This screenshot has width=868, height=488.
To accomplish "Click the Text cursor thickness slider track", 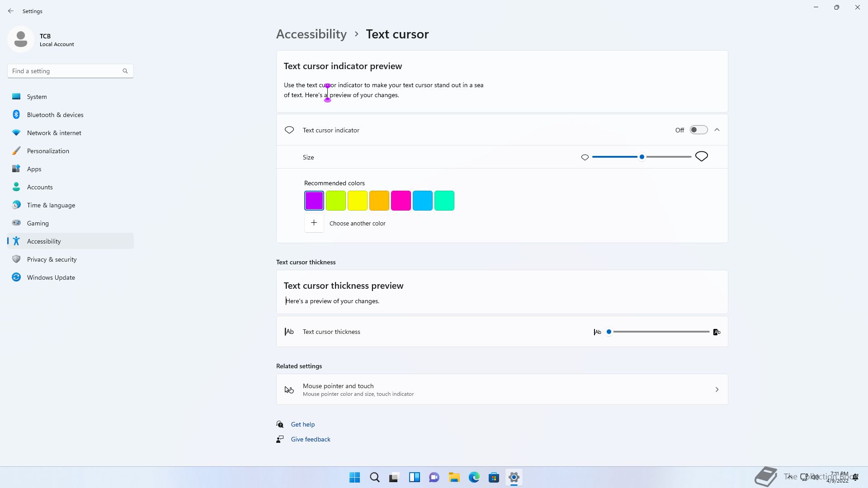I will tap(660, 332).
